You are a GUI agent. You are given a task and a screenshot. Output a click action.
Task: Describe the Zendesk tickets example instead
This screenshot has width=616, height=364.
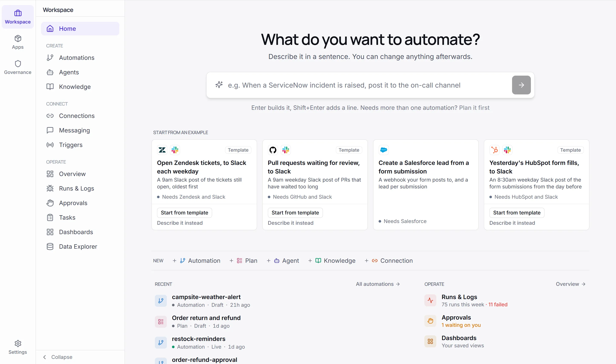tap(180, 223)
